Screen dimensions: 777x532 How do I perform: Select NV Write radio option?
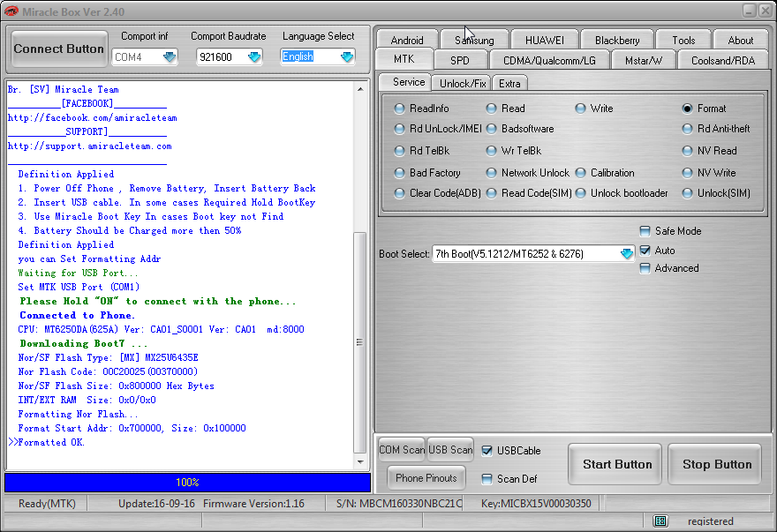(709, 173)
